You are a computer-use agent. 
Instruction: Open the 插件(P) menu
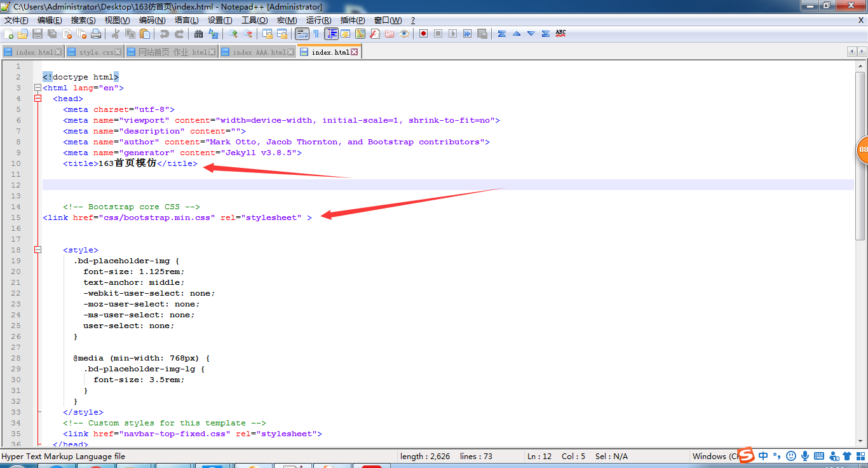[353, 20]
